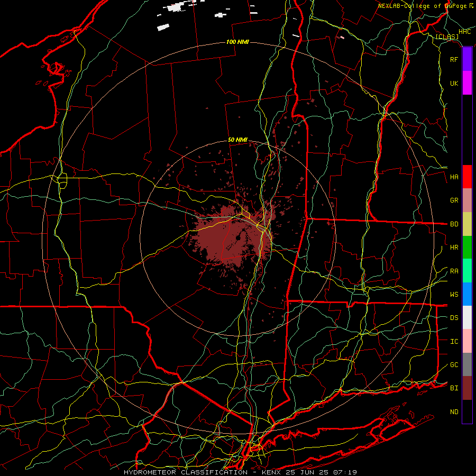The height and width of the screenshot is (476, 476).
Task: Select the gray GC legend swatch
Action: pos(467,364)
